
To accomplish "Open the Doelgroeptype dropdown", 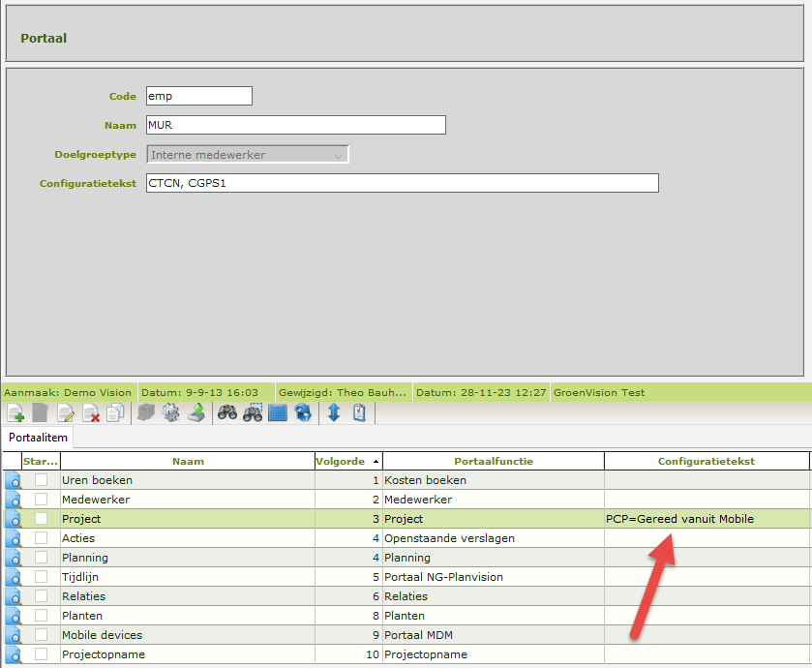I will tap(247, 155).
